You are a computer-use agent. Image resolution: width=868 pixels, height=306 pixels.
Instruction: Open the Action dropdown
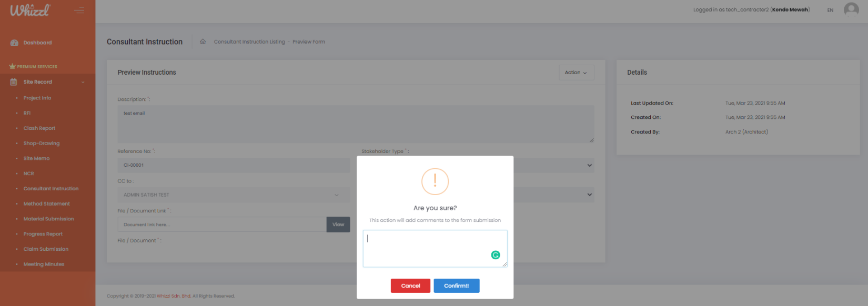click(576, 73)
